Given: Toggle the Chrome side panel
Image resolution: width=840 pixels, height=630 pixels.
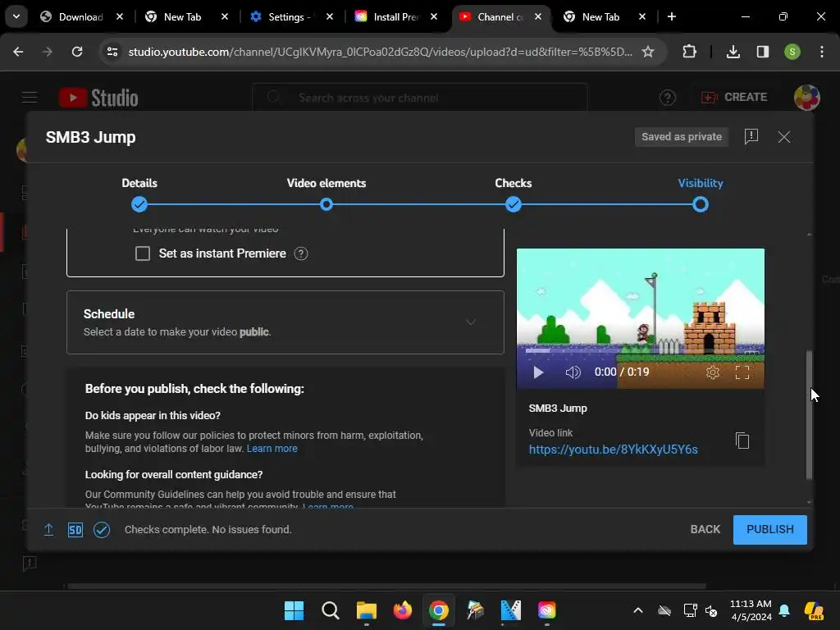Looking at the screenshot, I should coord(762,52).
